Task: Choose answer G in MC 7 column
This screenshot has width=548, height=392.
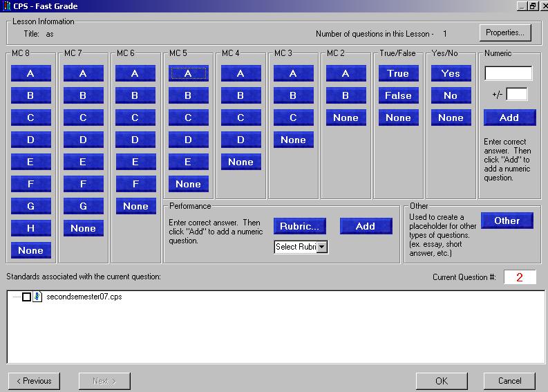Action: [83, 206]
